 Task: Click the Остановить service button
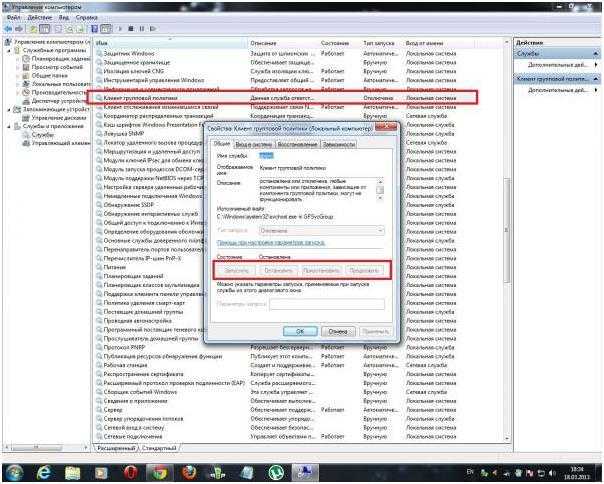[x=279, y=271]
